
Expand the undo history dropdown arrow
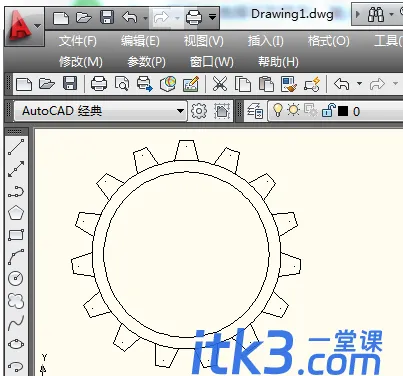coord(359,83)
